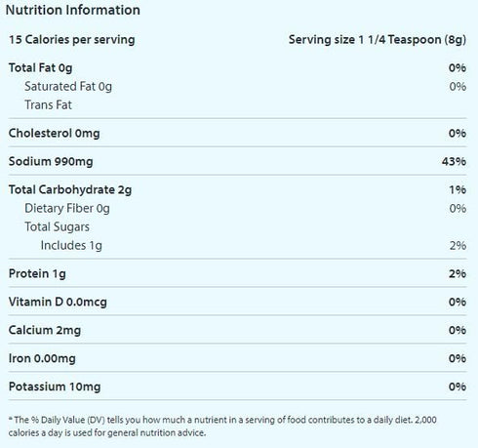Select the Total Sugars entry

(57, 227)
